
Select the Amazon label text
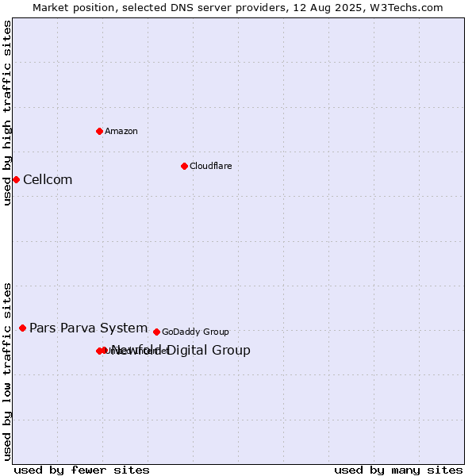coord(121,131)
